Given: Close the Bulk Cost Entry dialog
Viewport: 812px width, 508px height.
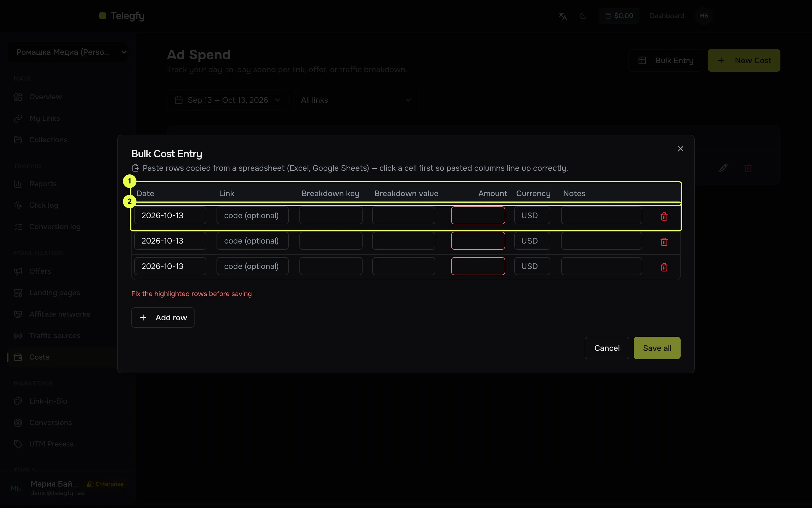Looking at the screenshot, I should pos(680,149).
